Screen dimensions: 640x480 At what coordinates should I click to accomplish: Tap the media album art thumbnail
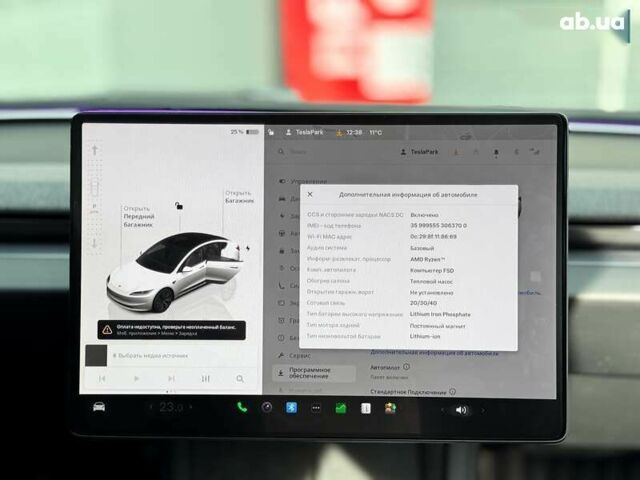pyautogui.click(x=96, y=355)
